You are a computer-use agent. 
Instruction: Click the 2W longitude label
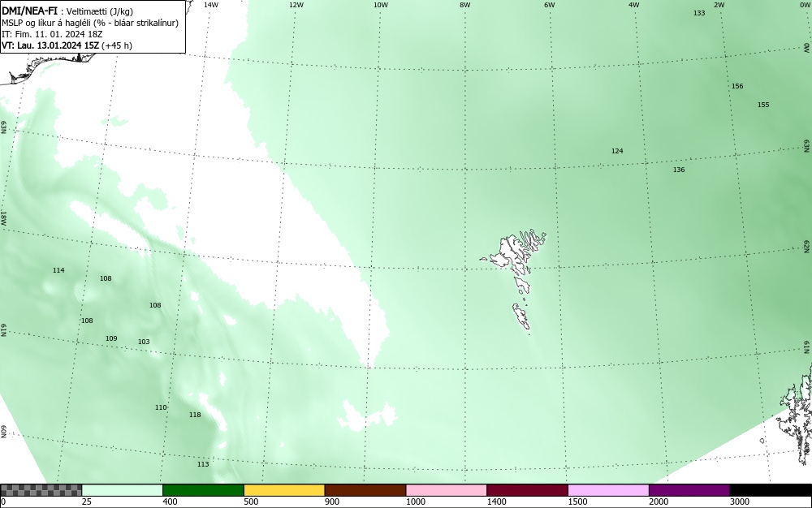tap(719, 5)
